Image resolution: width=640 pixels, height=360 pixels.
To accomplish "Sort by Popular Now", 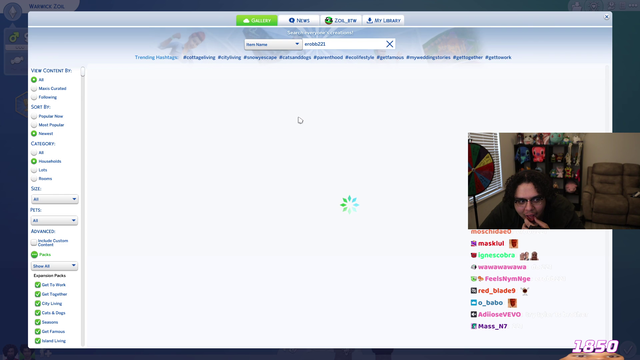I will coord(34,116).
